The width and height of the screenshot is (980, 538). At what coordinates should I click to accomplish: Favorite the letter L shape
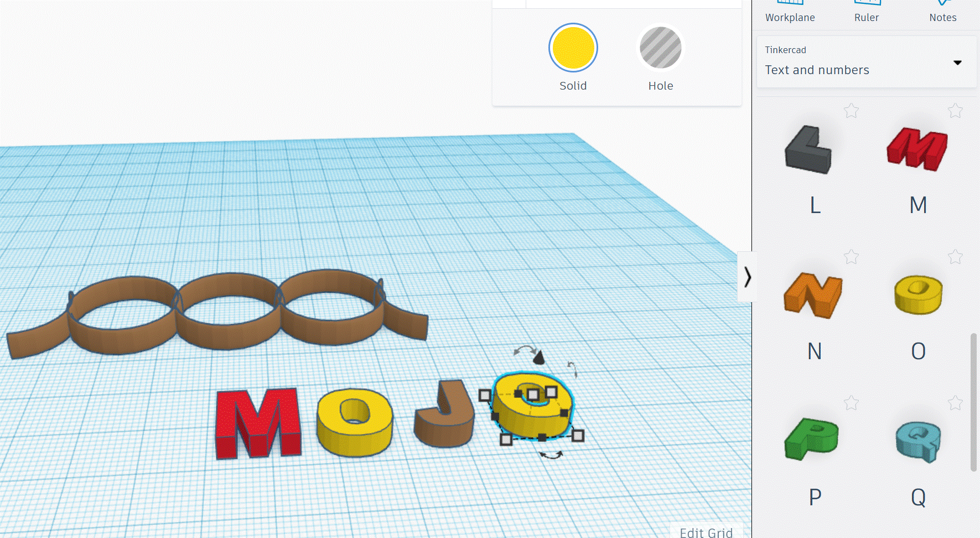pos(851,111)
